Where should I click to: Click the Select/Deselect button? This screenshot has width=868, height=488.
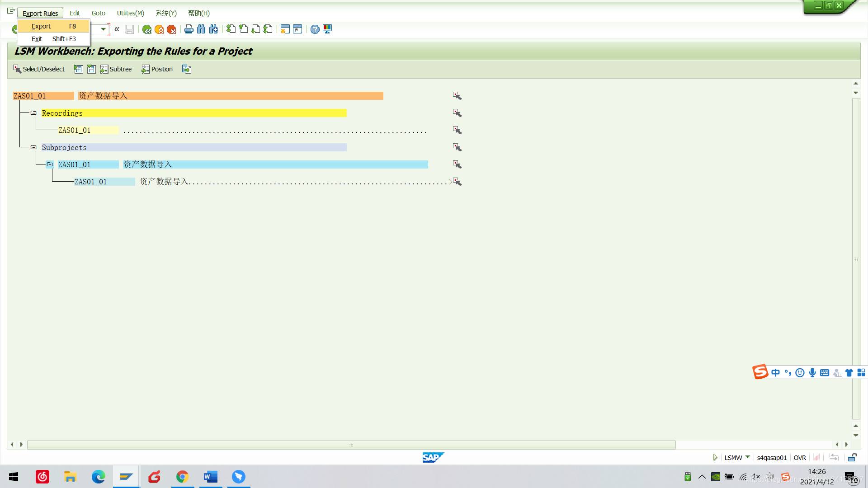[39, 69]
